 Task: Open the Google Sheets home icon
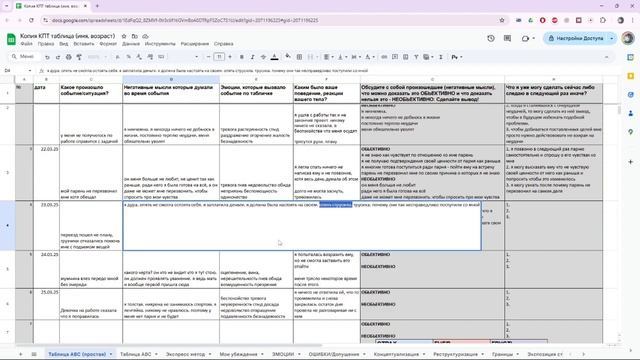(11, 39)
